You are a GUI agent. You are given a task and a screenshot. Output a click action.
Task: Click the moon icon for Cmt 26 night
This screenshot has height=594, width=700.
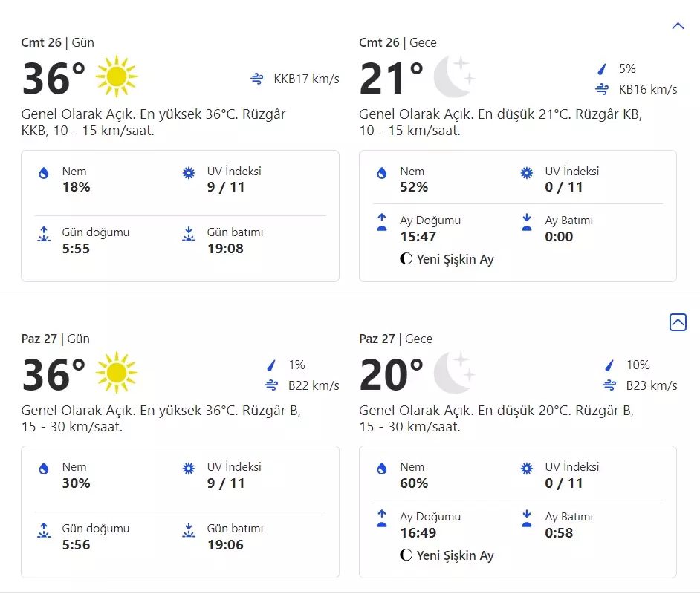coord(454,76)
